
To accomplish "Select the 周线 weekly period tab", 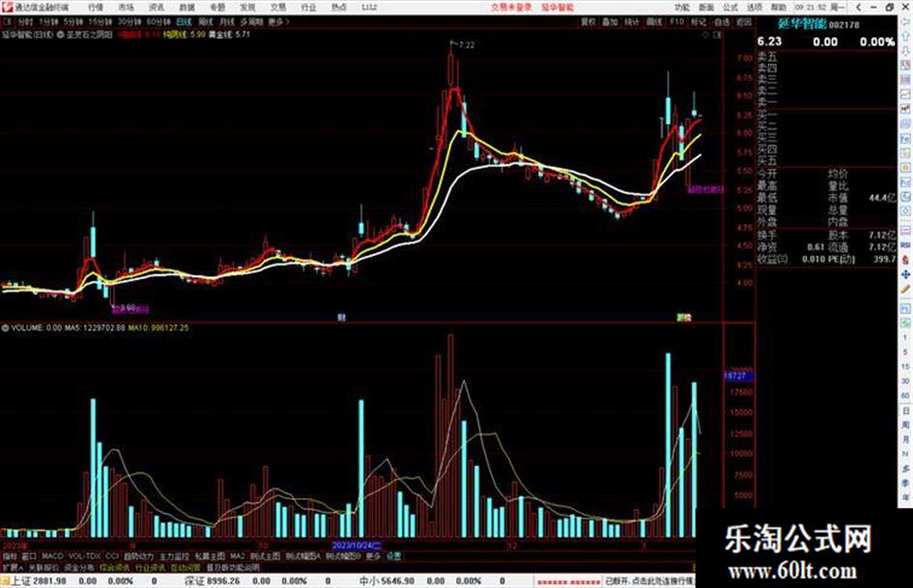I will (x=206, y=21).
